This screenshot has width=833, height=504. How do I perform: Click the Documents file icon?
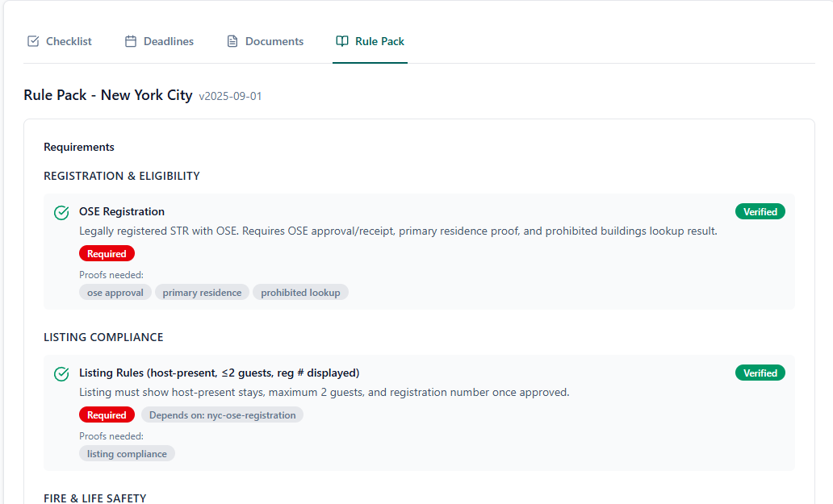point(232,41)
